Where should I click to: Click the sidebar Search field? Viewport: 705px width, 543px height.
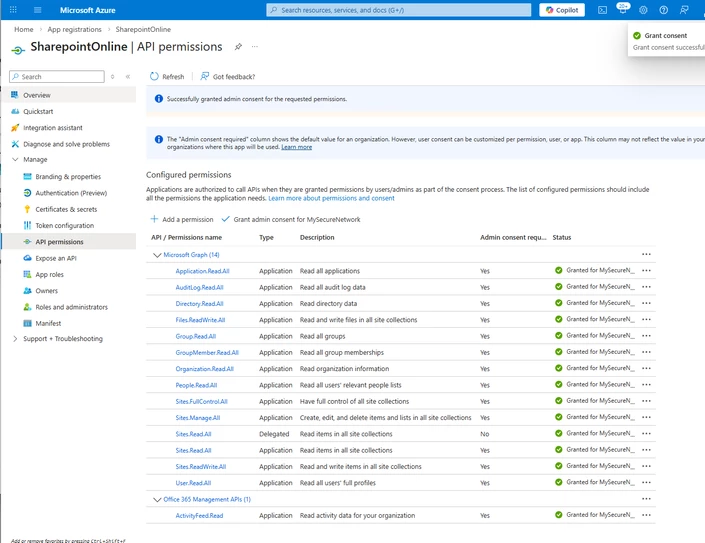click(57, 76)
